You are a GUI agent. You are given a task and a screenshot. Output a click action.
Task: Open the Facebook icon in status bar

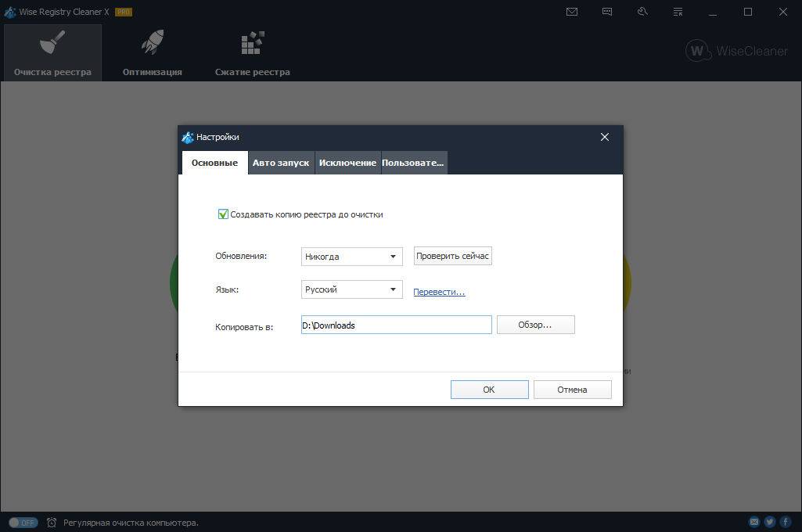[785, 522]
